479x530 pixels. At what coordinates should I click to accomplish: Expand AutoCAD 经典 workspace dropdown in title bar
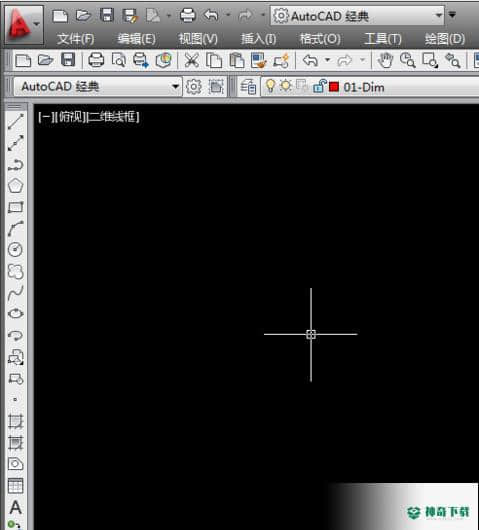pos(438,15)
